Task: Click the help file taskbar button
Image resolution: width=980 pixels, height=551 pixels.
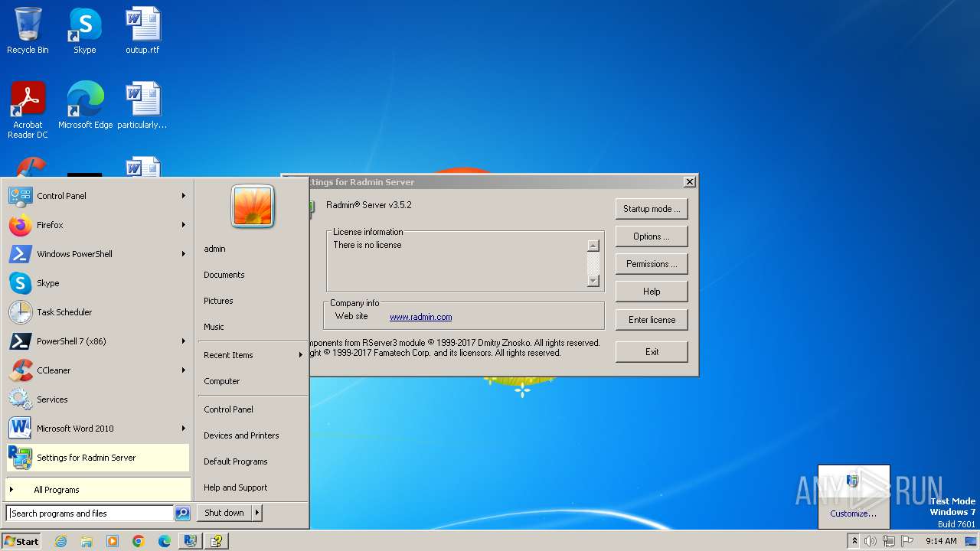Action: 217,541
